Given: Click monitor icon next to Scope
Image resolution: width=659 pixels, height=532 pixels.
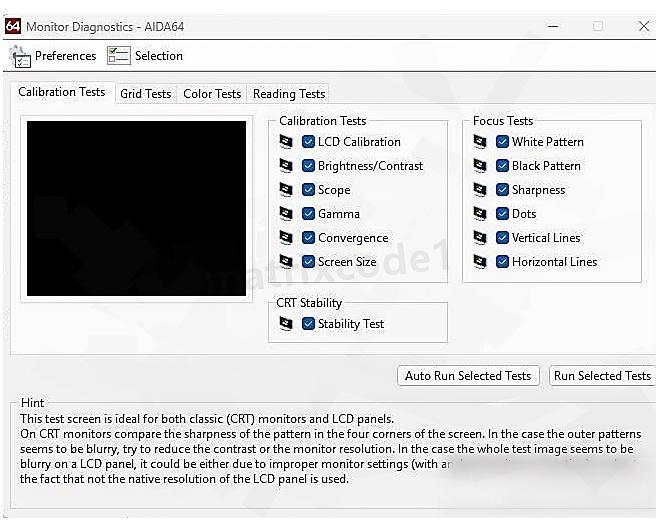Looking at the screenshot, I should (286, 190).
